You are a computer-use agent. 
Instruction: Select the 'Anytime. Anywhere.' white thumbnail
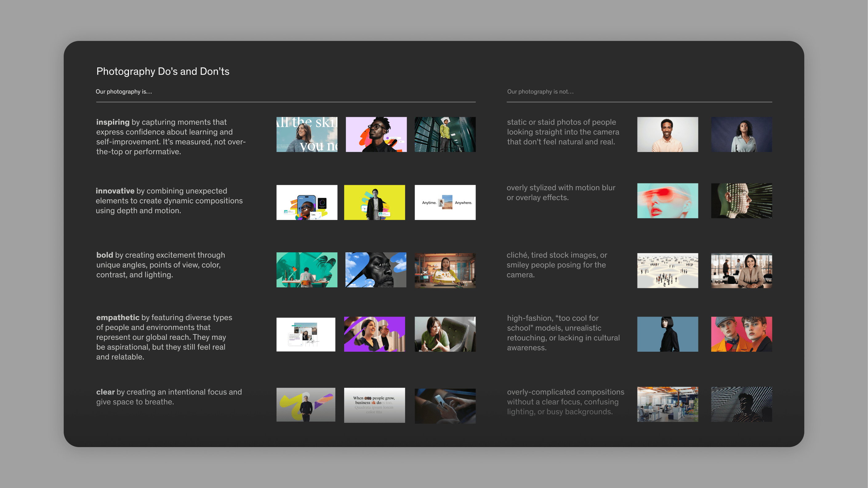[445, 202]
